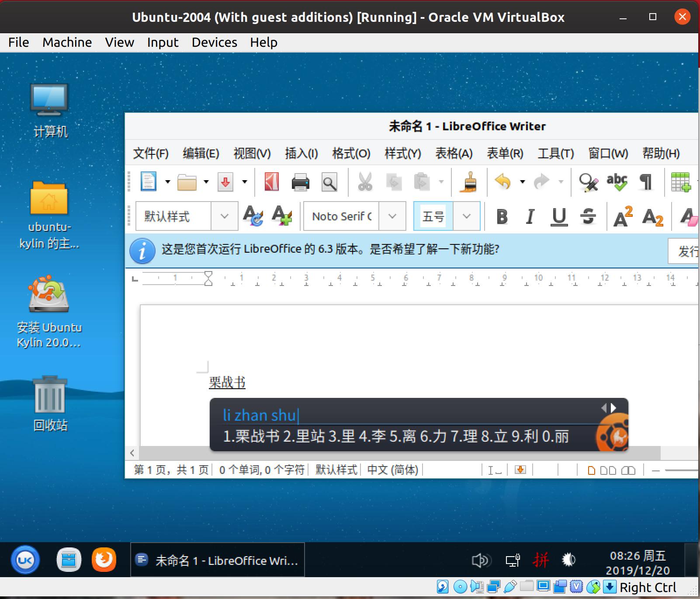Undo the last action
The width and height of the screenshot is (700, 599).
click(502, 181)
